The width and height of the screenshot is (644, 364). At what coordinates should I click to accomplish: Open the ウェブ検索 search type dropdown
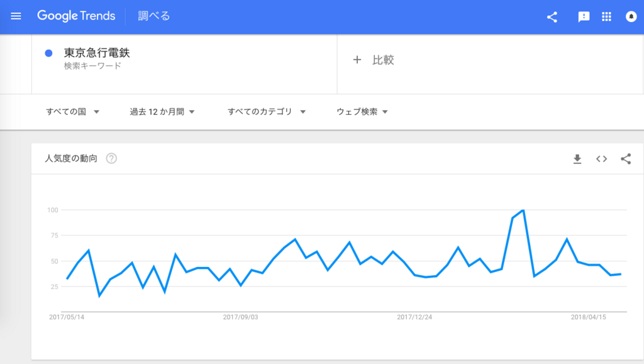[362, 111]
